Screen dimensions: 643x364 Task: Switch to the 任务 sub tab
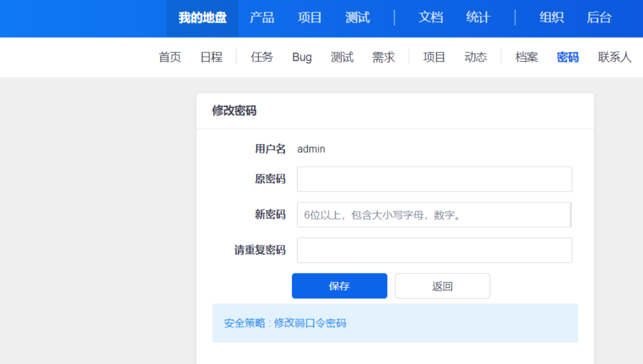tap(262, 57)
